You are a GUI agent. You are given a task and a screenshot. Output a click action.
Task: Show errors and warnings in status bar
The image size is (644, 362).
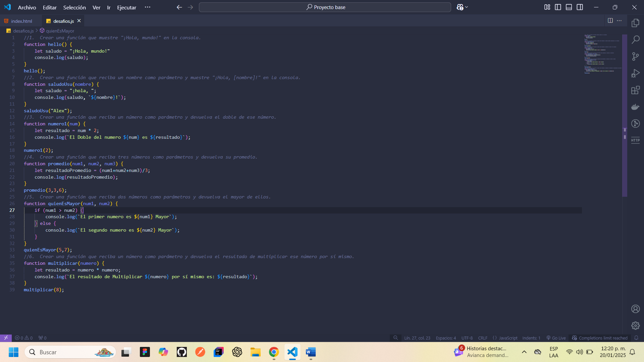(23, 338)
